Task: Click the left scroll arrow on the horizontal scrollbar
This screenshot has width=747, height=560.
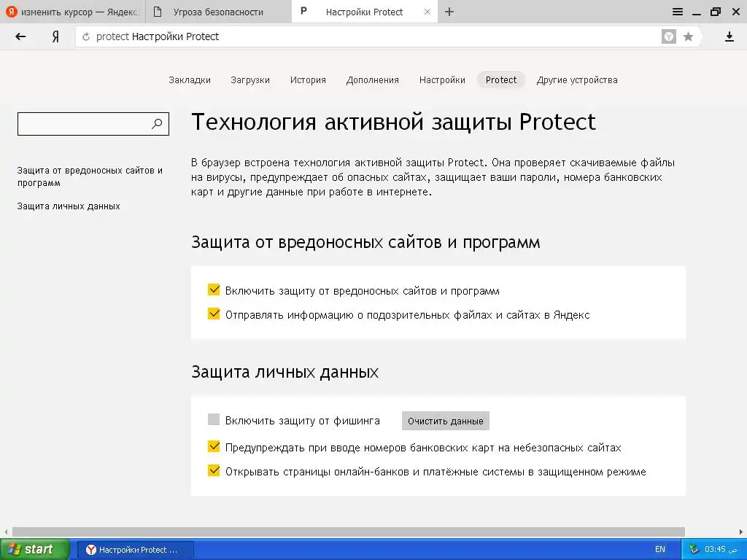Action: 6,532
